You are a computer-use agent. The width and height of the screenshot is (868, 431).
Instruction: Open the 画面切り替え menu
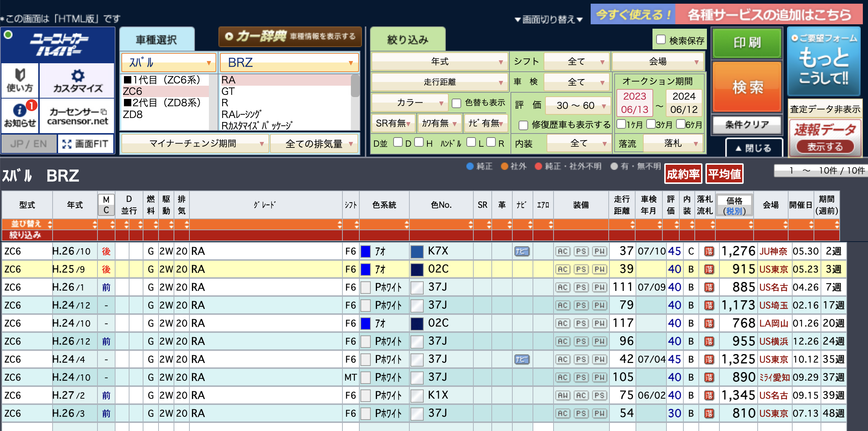pyautogui.click(x=548, y=19)
